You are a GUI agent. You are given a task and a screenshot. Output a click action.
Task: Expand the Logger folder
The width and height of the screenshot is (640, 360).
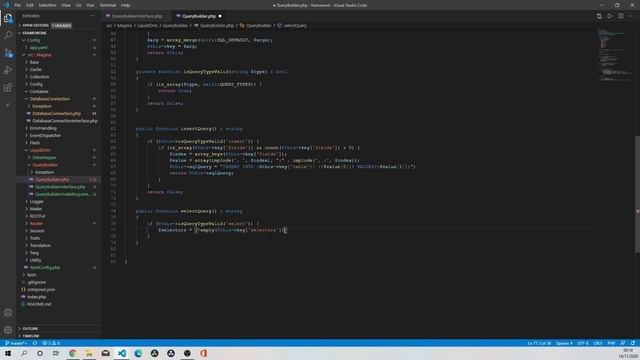pyautogui.click(x=36, y=202)
